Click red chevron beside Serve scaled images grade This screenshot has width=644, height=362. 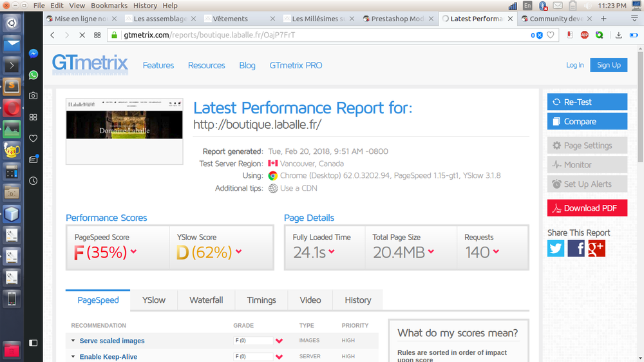pos(279,341)
